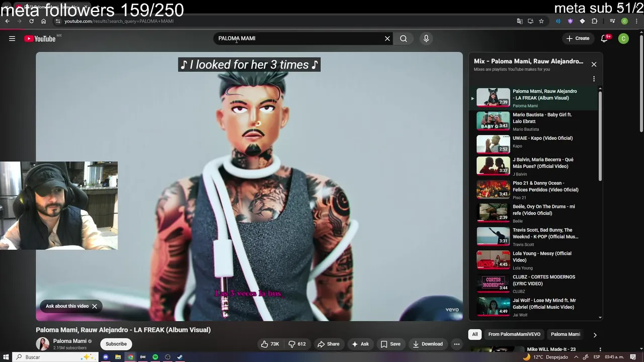Open Steam from the taskbar
The height and width of the screenshot is (362, 644).
click(x=180, y=357)
